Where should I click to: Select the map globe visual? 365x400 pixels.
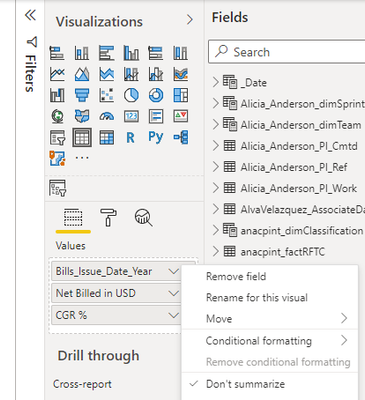pyautogui.click(x=57, y=116)
